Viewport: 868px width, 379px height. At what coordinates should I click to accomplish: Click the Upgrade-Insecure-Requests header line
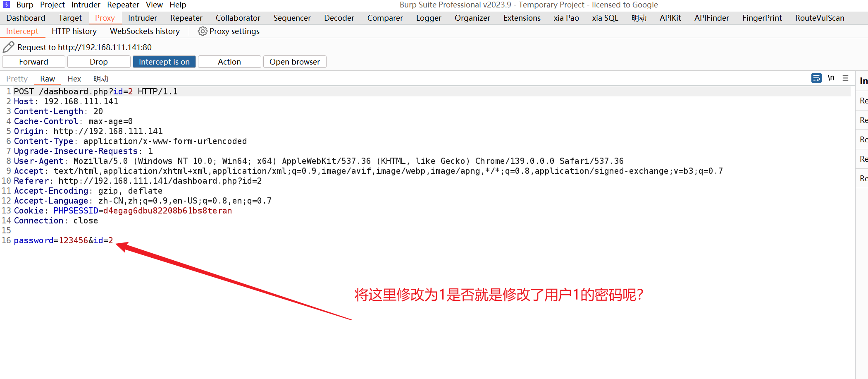(83, 151)
